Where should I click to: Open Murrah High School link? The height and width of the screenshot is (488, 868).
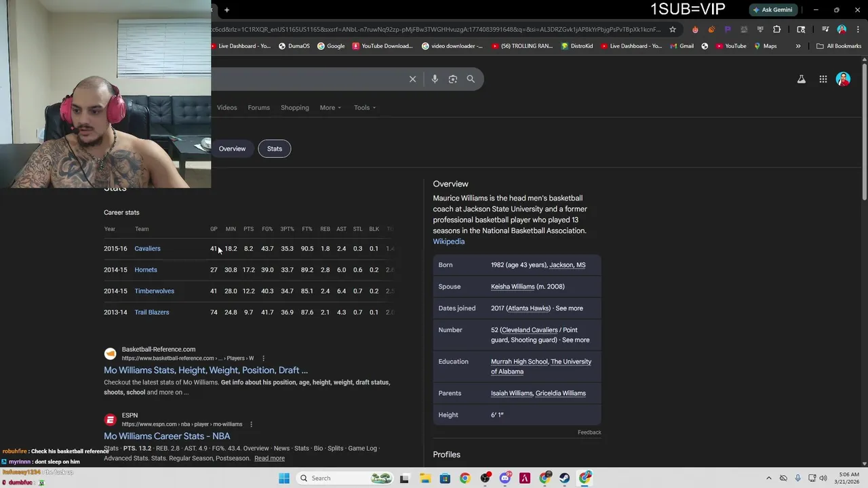coord(519,362)
